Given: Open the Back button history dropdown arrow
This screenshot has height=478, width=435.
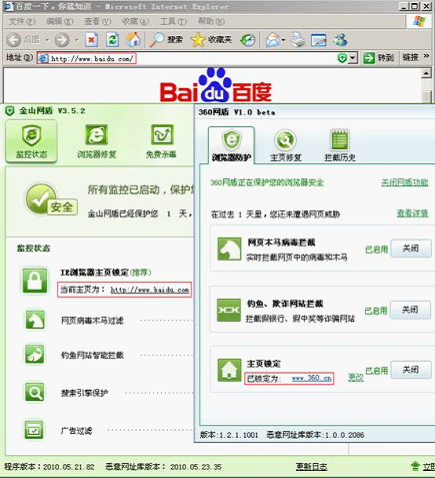Looking at the screenshot, I should [x=47, y=40].
